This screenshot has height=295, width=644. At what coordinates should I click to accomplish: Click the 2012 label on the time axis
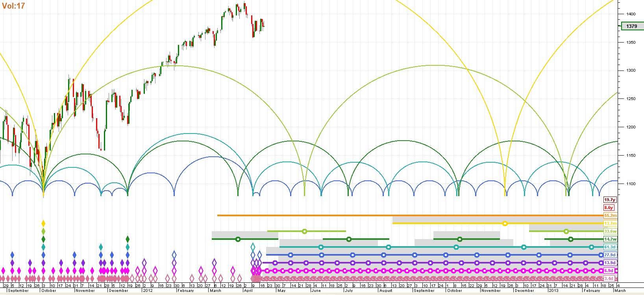point(148,291)
